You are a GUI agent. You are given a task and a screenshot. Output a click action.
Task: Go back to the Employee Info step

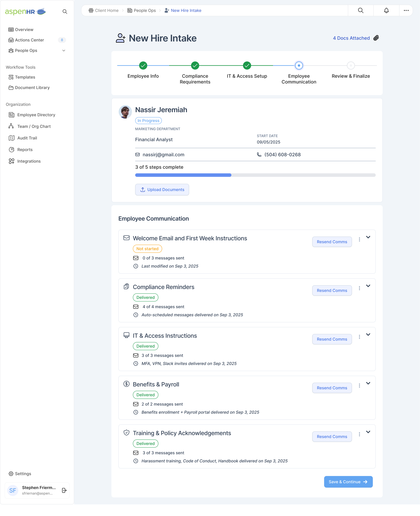[x=143, y=65]
